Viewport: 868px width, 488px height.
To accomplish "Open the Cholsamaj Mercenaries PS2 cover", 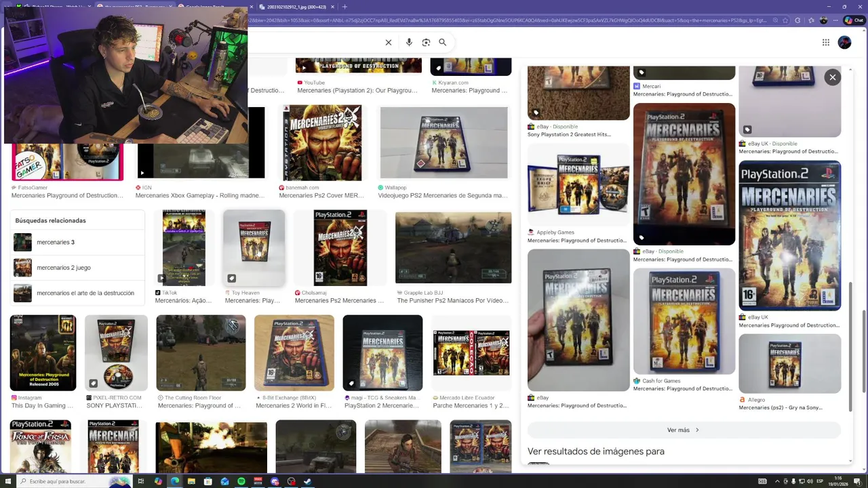I will pos(340,248).
